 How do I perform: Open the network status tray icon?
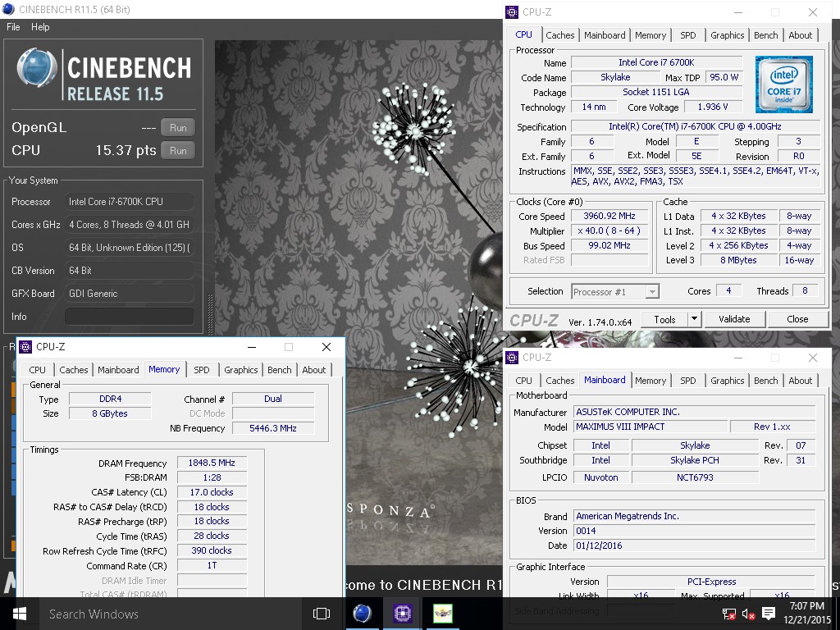tap(728, 614)
